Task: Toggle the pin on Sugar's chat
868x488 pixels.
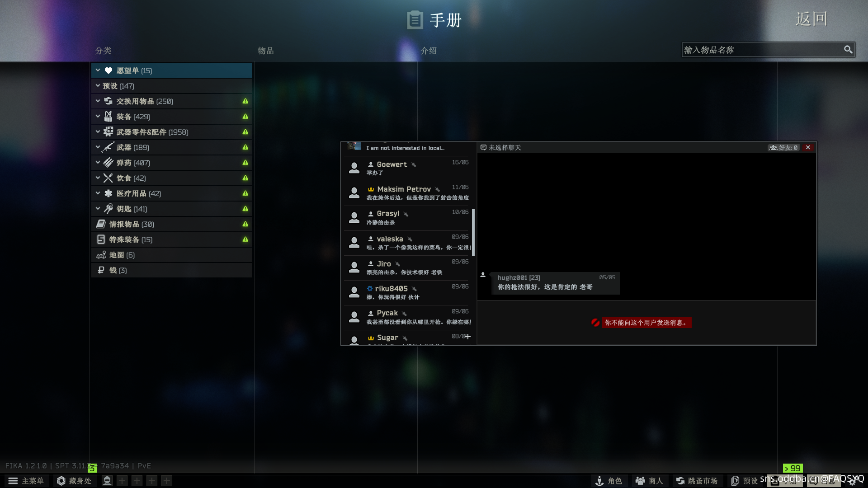Action: 405,338
